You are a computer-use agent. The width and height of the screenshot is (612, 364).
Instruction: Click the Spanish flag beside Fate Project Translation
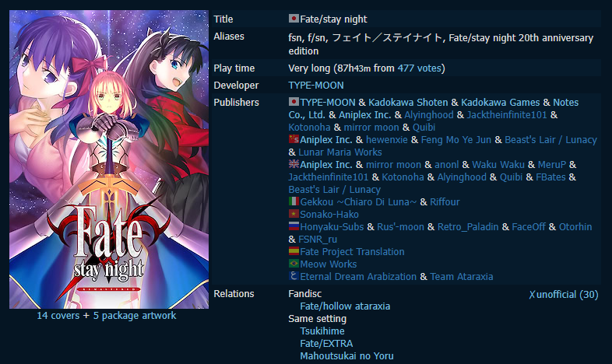click(294, 251)
